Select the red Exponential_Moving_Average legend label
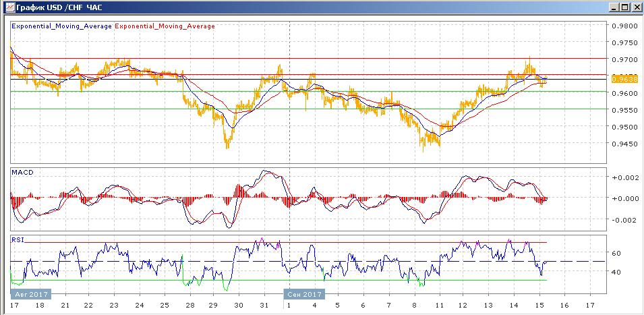The width and height of the screenshot is (644, 315). [x=165, y=26]
